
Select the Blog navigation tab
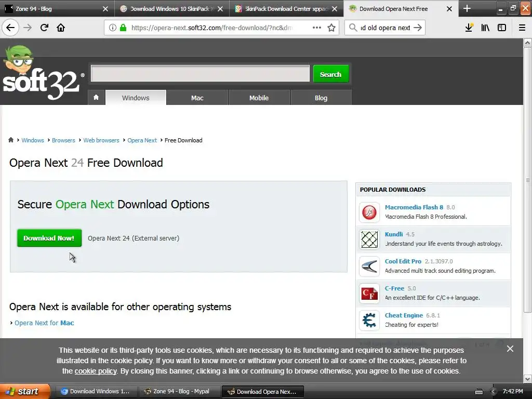321,98
